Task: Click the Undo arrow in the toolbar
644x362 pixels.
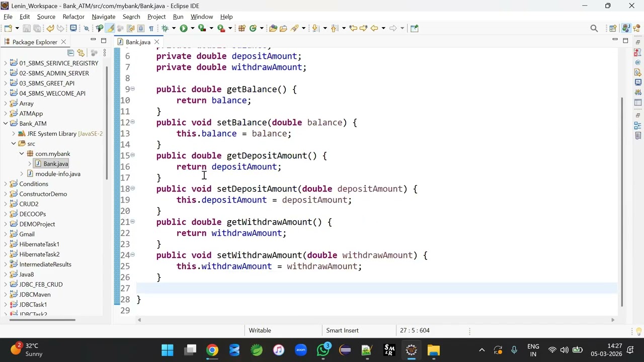Action: click(x=50, y=28)
